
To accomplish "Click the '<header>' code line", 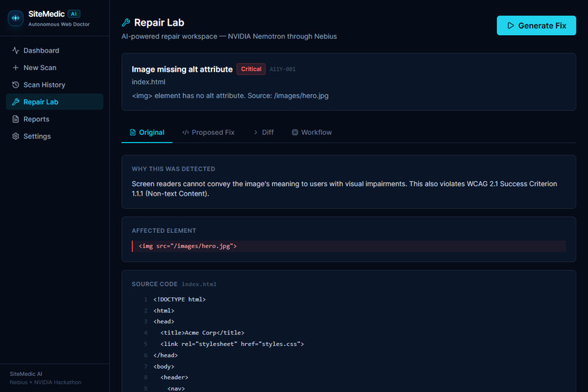I will click(174, 377).
